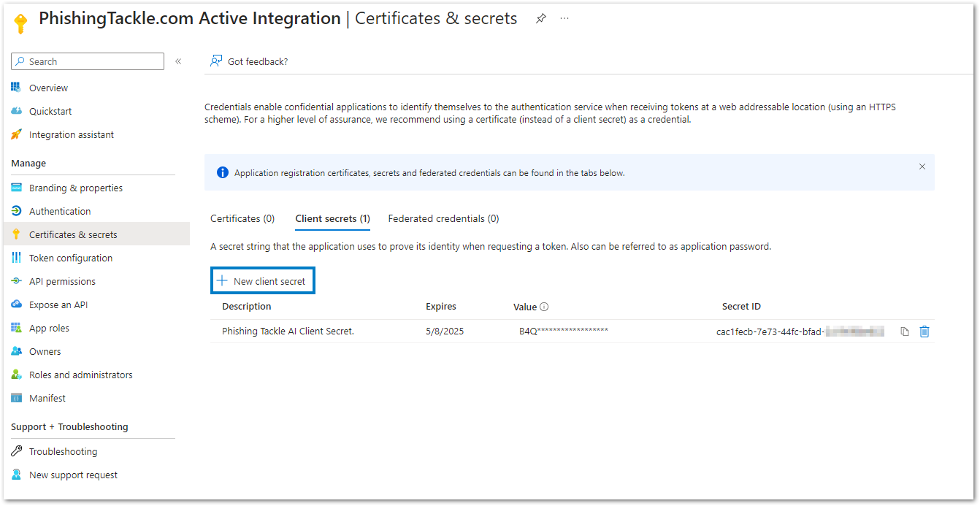
Task: Click the Troubleshooting wrench icon
Action: click(x=16, y=451)
